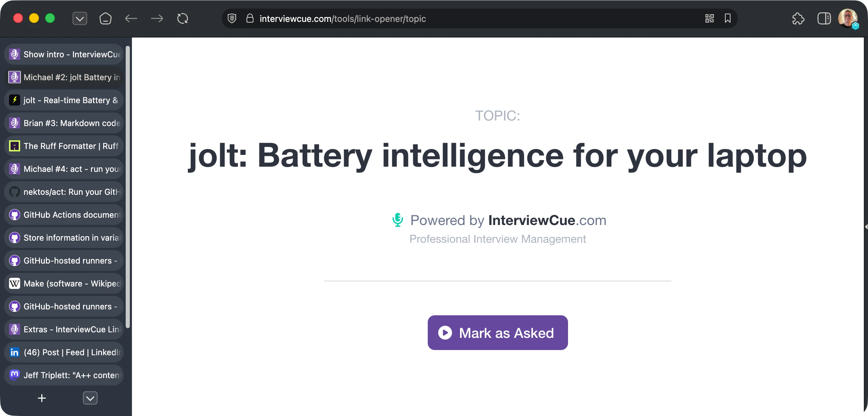Go back with the left arrow
The height and width of the screenshot is (416, 868).
pyautogui.click(x=131, y=19)
